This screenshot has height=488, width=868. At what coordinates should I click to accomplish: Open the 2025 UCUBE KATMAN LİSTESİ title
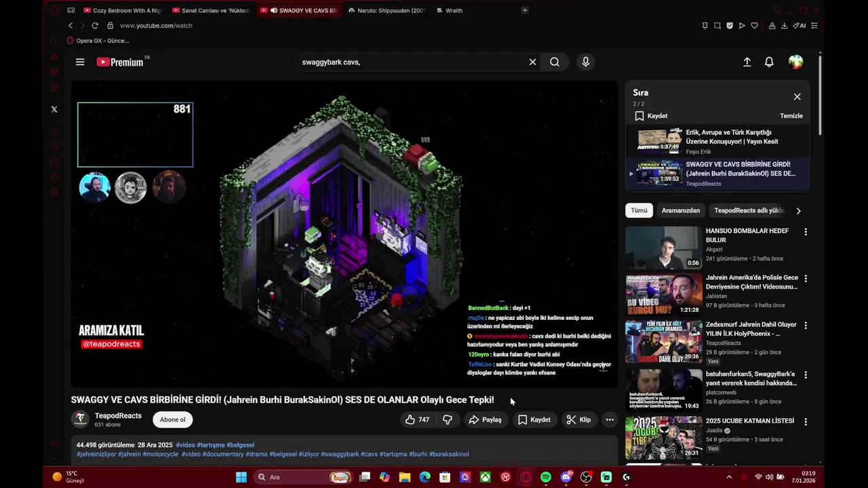point(749,421)
